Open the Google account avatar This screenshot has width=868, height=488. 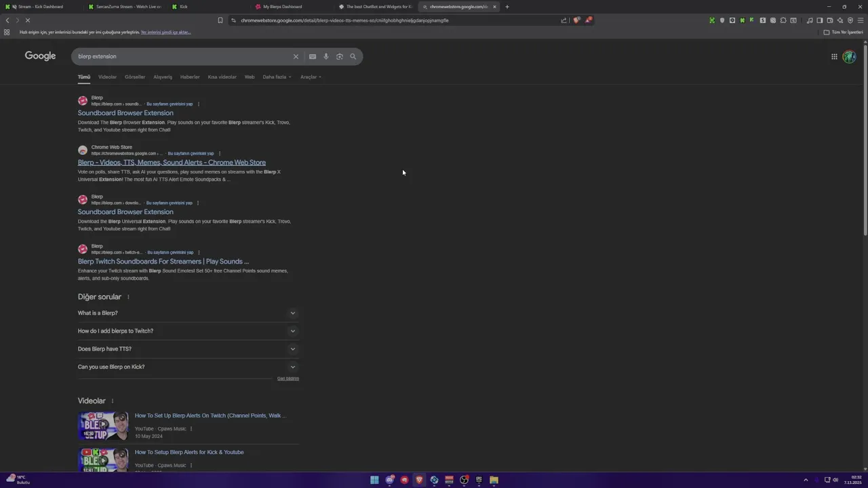pyautogui.click(x=849, y=56)
